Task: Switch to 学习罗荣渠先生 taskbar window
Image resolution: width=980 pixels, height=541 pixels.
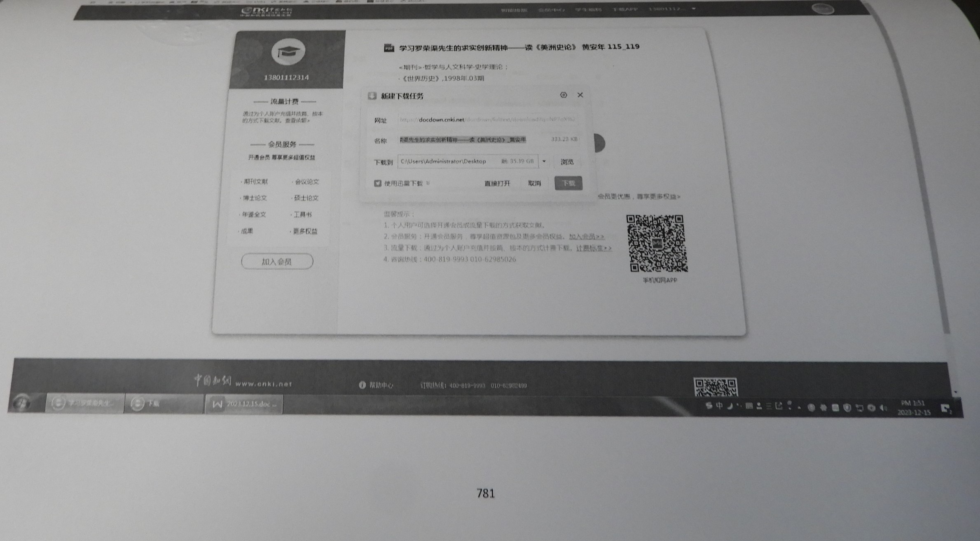Action: (x=85, y=403)
